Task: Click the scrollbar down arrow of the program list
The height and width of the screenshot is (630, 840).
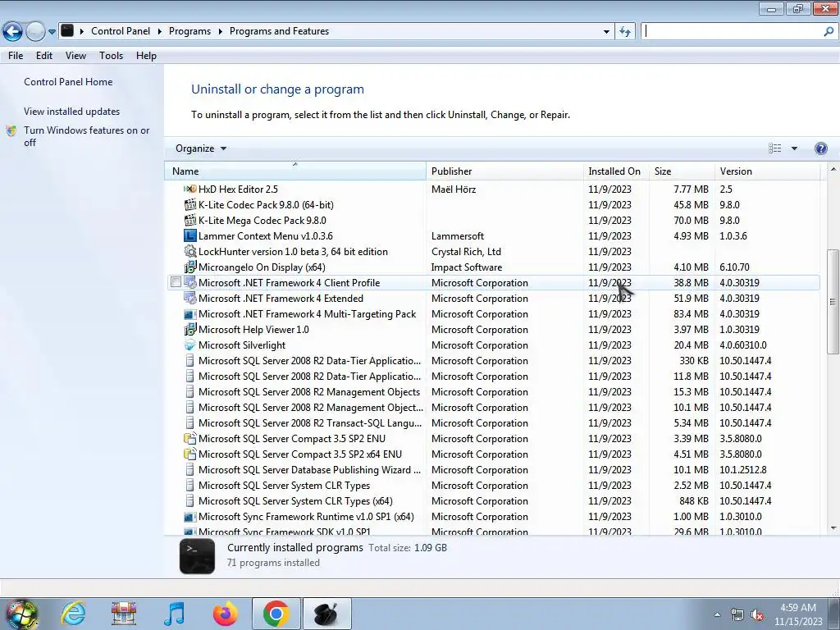Action: point(833,528)
